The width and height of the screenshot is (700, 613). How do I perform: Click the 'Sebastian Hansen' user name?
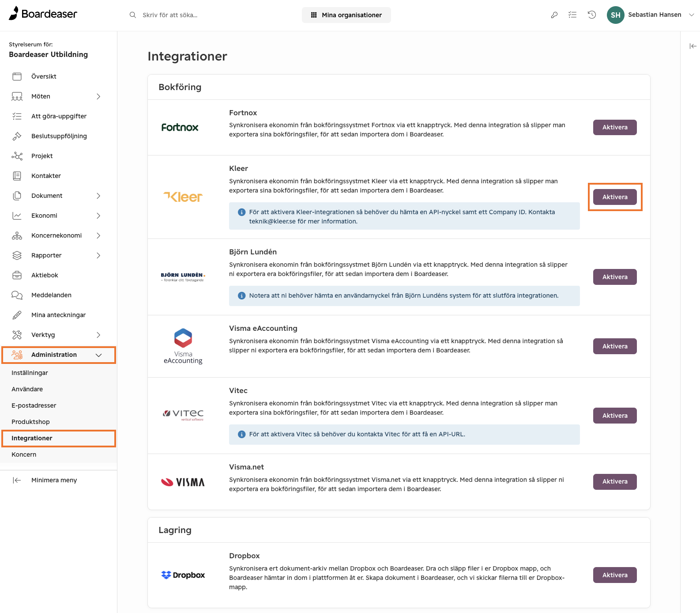coord(655,15)
